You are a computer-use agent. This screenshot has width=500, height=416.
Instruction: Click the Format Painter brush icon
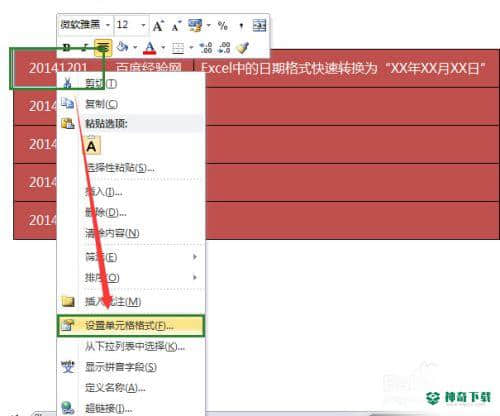pyautogui.click(x=243, y=48)
